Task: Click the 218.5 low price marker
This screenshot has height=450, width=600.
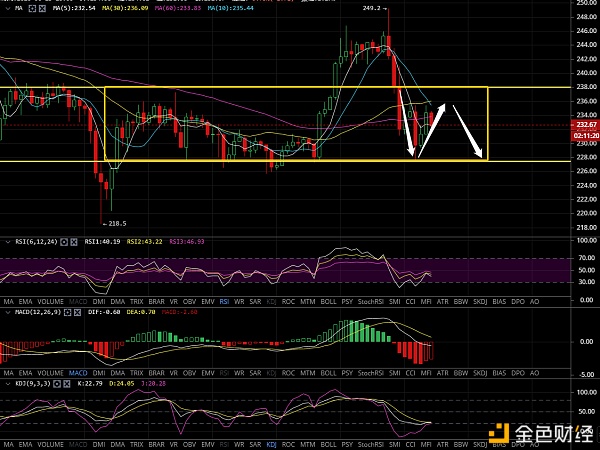Action: coord(118,224)
